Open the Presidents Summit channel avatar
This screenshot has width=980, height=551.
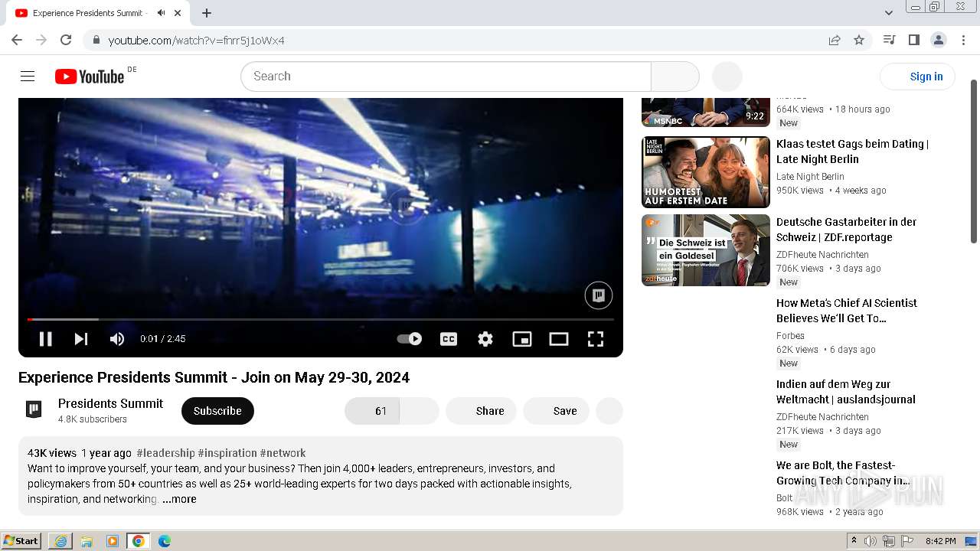coord(34,409)
